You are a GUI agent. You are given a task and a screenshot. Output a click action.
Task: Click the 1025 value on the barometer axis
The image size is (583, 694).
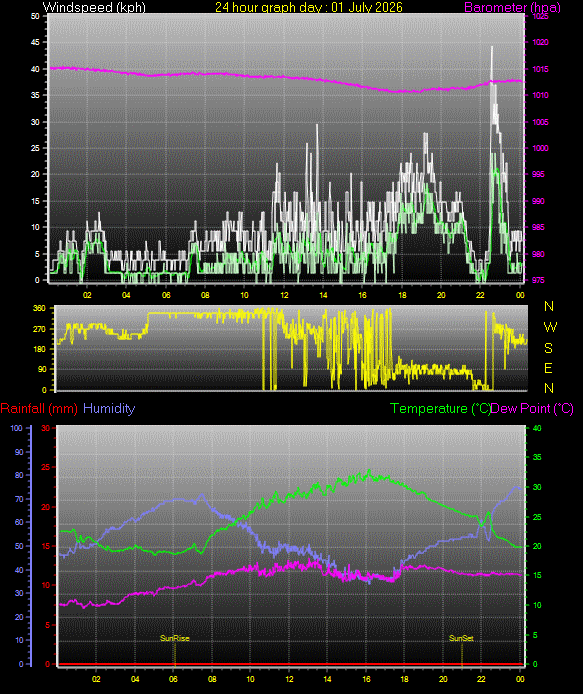540,16
